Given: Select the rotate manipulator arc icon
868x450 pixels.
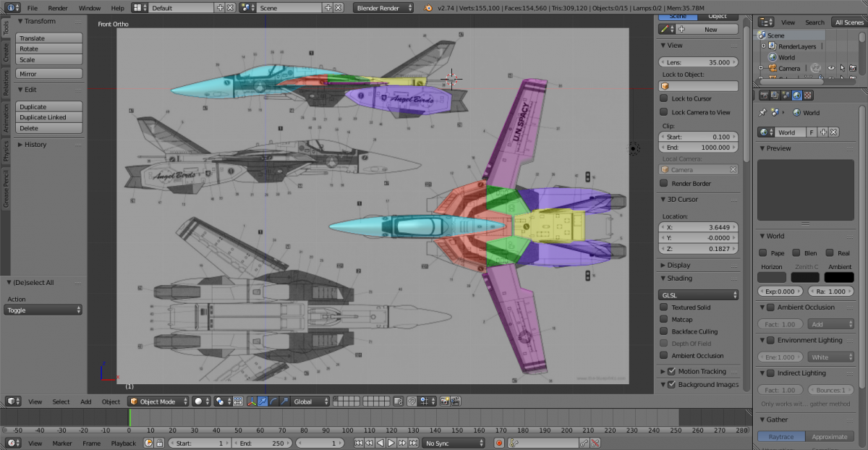Looking at the screenshot, I should point(273,402).
